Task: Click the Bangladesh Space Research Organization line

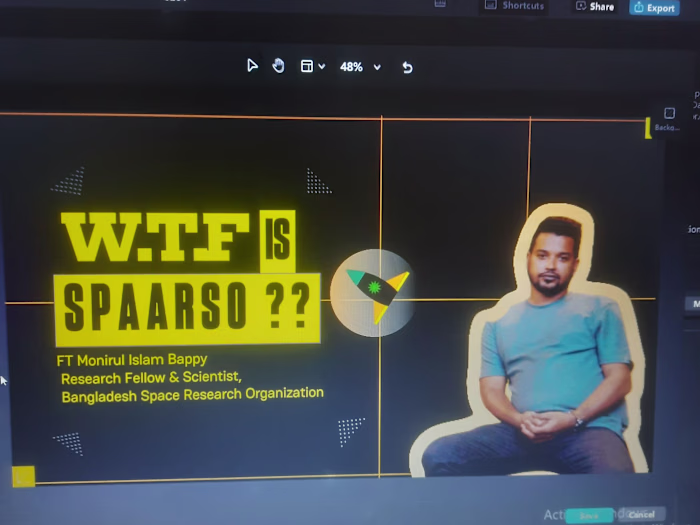Action: pos(192,395)
